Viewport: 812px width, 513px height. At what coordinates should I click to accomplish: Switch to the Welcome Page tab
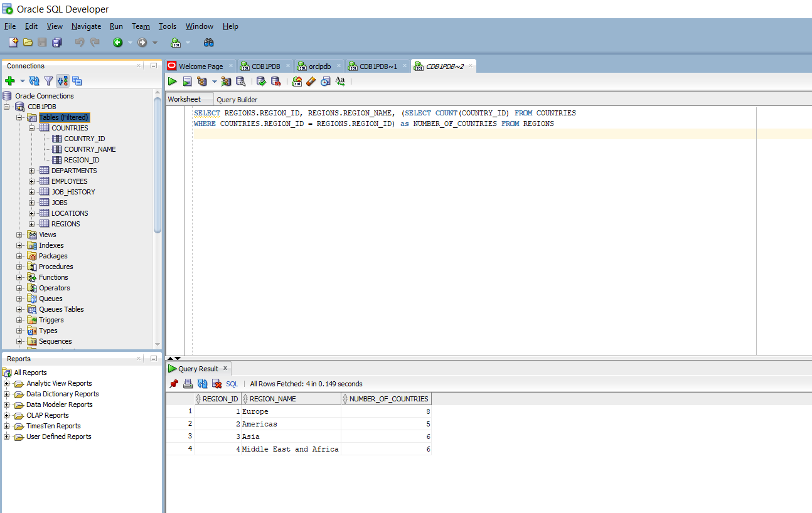(201, 66)
